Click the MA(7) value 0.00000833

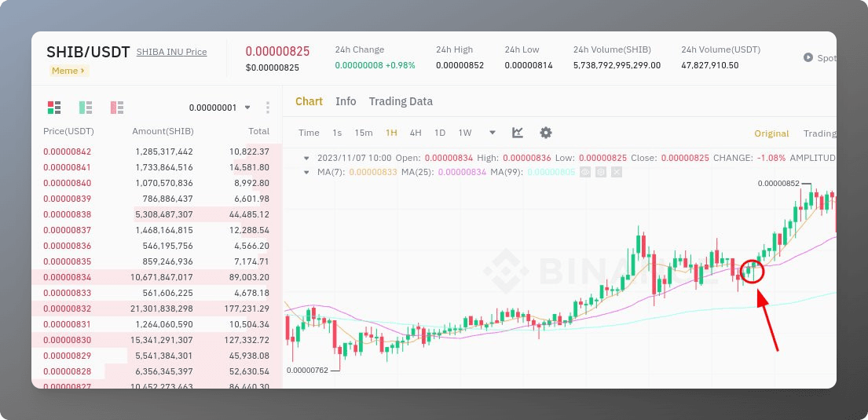coord(373,172)
